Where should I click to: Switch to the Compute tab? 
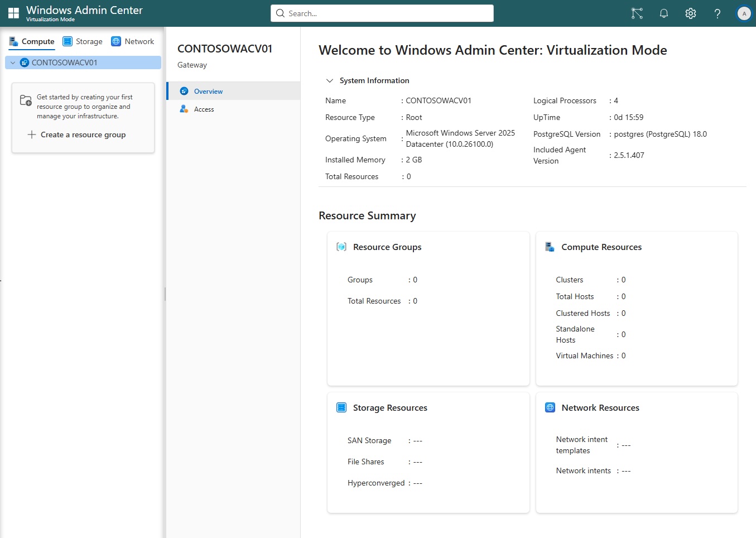[x=32, y=41]
